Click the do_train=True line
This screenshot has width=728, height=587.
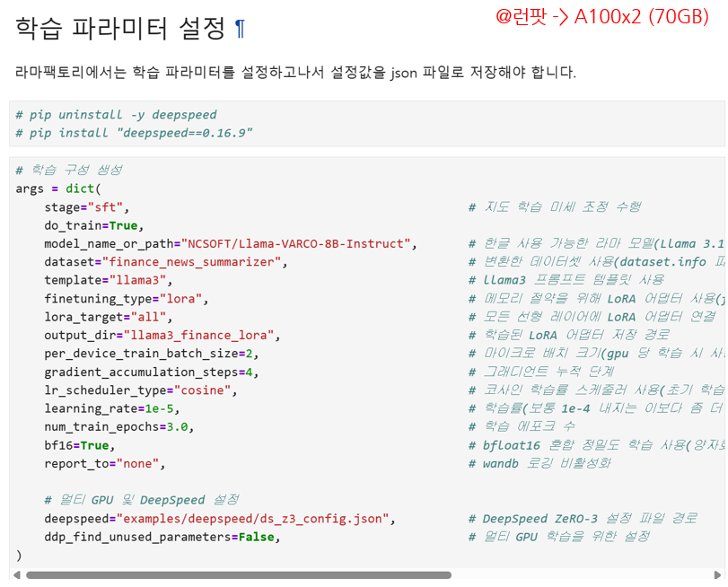tap(94, 225)
